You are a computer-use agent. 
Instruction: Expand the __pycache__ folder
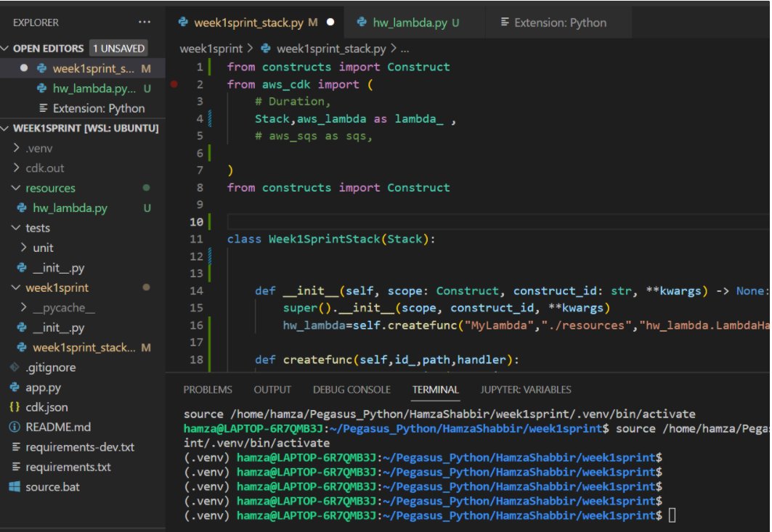[x=23, y=307]
